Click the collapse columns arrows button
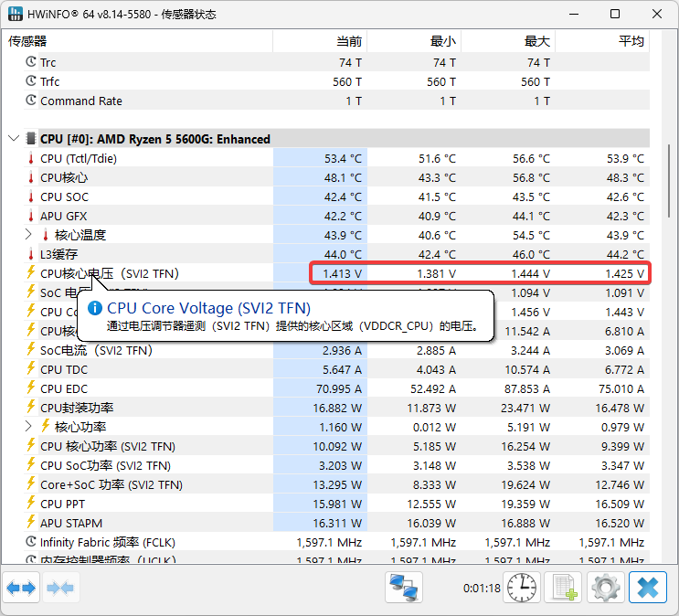The width and height of the screenshot is (679, 616). [x=60, y=588]
